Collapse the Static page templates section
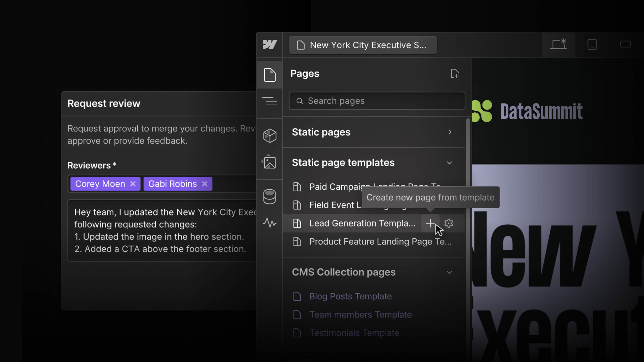 [x=450, y=163]
